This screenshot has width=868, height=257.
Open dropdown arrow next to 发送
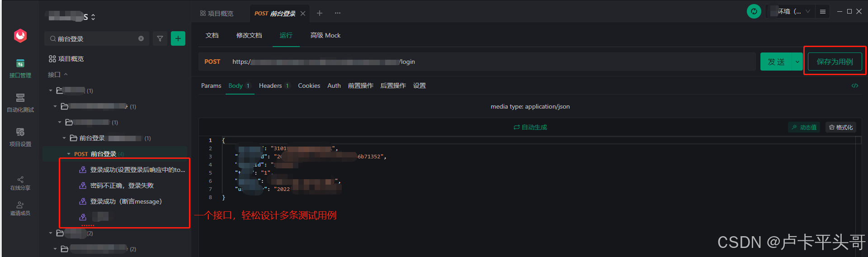pos(797,62)
